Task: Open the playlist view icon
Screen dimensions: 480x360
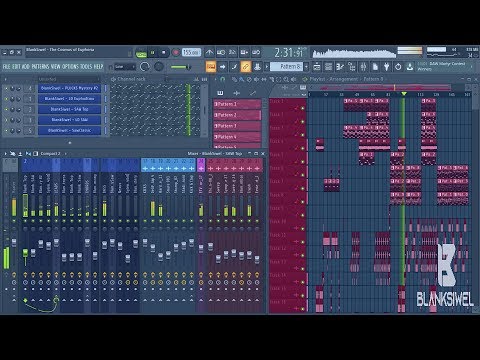Action: [x=317, y=67]
